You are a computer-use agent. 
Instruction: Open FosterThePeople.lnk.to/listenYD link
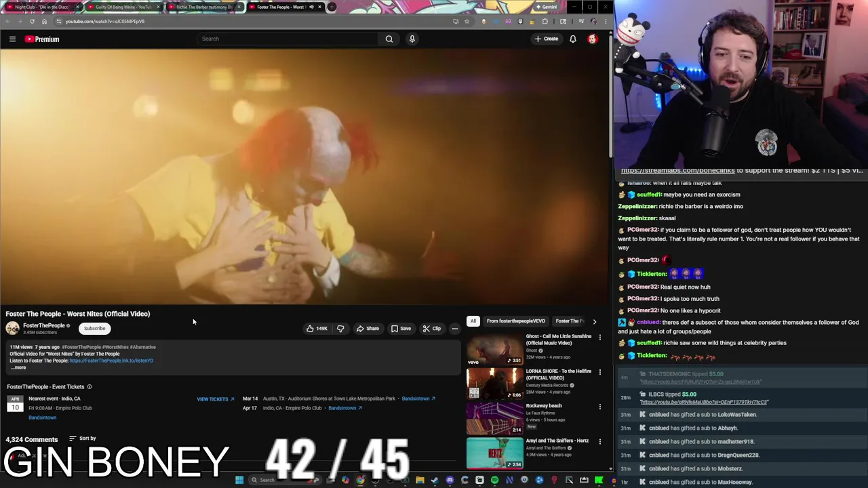point(111,361)
